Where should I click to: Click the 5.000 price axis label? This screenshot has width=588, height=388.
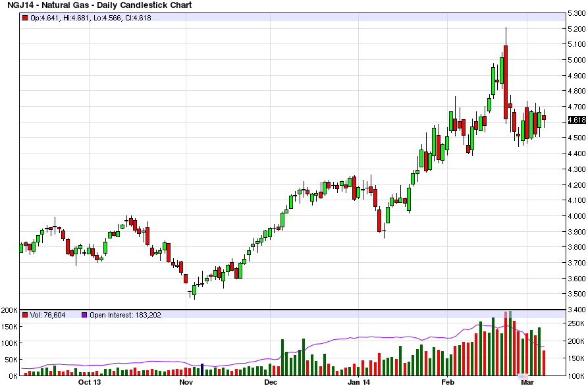[x=577, y=60]
